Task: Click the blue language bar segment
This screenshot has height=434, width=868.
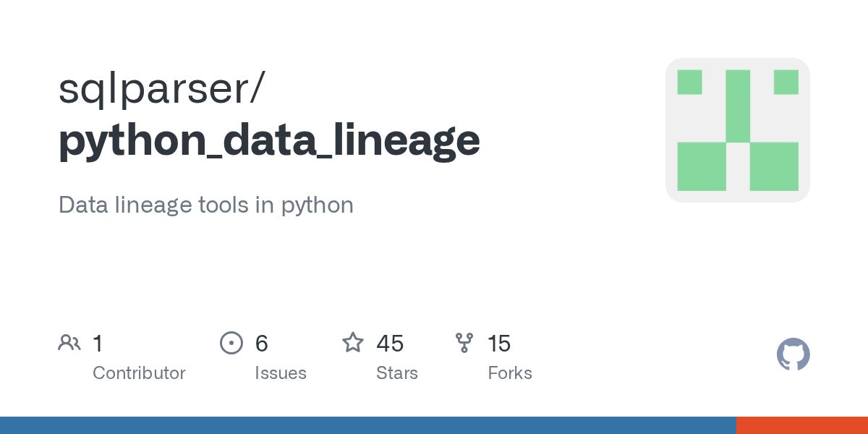Action: [x=367, y=425]
